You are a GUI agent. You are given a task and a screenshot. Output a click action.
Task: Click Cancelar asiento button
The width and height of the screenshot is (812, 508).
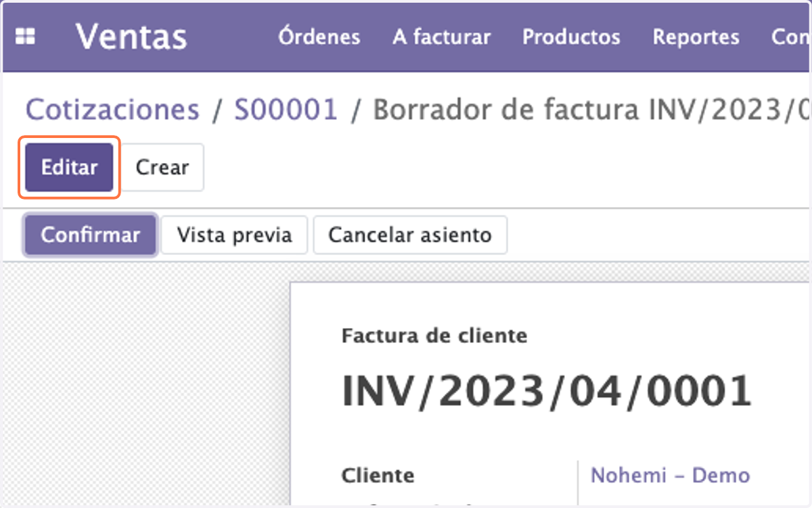coord(410,235)
